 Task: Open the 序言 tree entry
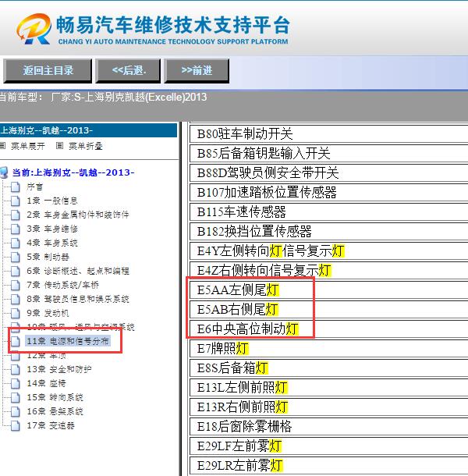pyautogui.click(x=34, y=187)
